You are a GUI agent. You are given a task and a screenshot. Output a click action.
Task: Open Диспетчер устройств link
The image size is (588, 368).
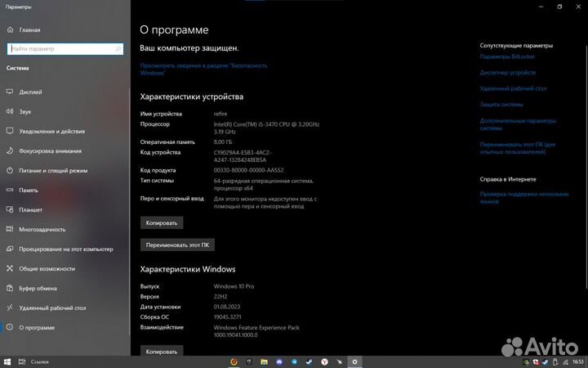[x=508, y=73]
